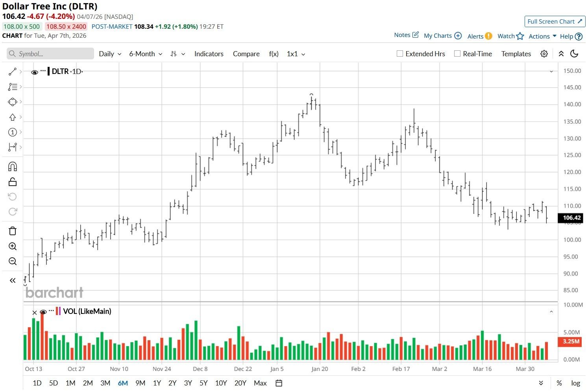Hide the VOL indicator with eye icon
The width and height of the screenshot is (588, 391).
point(43,312)
